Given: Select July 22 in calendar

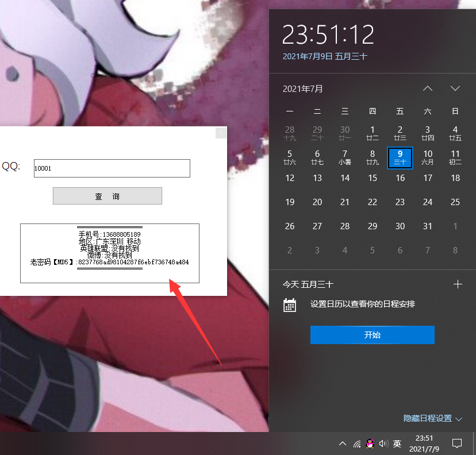Looking at the screenshot, I should click(373, 202).
